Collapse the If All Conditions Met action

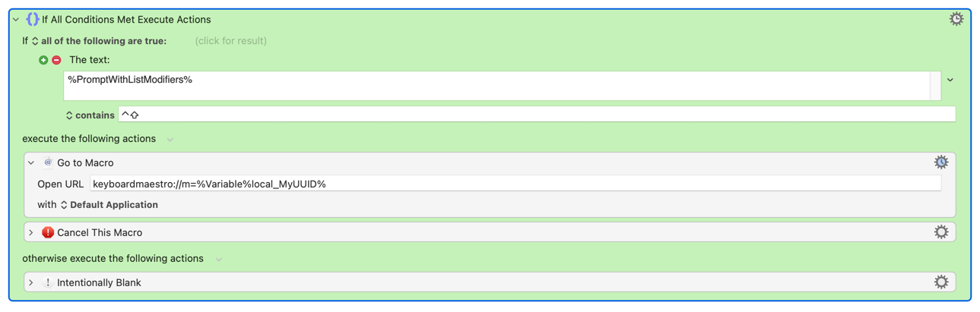pyautogui.click(x=16, y=20)
